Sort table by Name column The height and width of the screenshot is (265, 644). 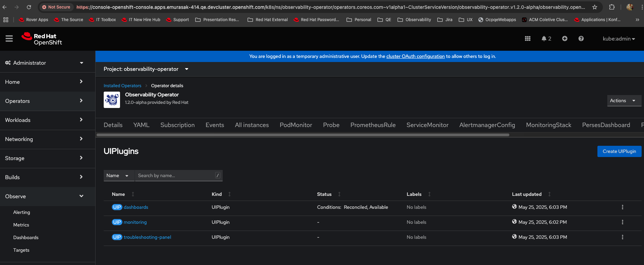pos(119,194)
